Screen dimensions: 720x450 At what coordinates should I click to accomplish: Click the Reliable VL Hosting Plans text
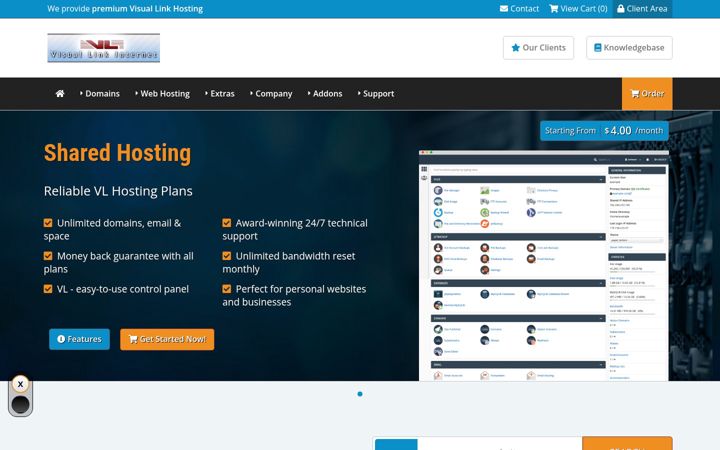coord(118,191)
